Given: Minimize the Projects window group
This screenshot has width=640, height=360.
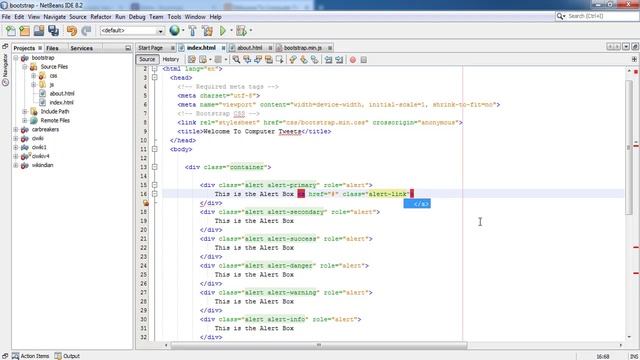Looking at the screenshot, I should pos(128,48).
